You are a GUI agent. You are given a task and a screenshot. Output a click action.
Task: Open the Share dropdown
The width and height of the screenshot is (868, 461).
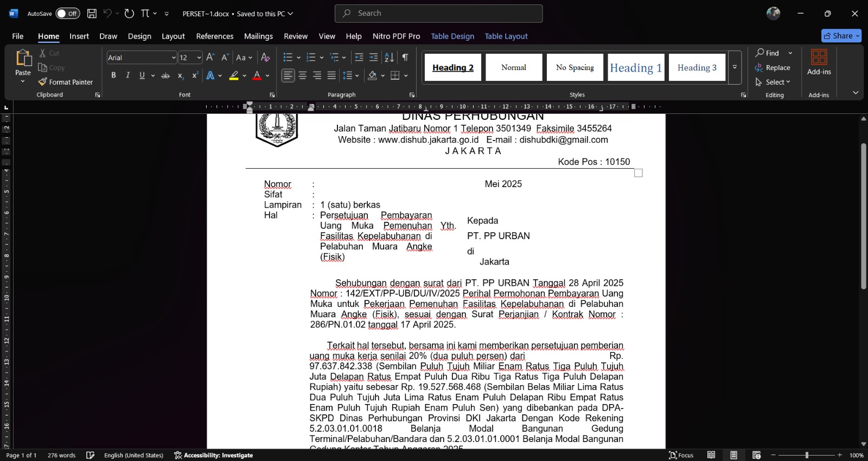858,36
